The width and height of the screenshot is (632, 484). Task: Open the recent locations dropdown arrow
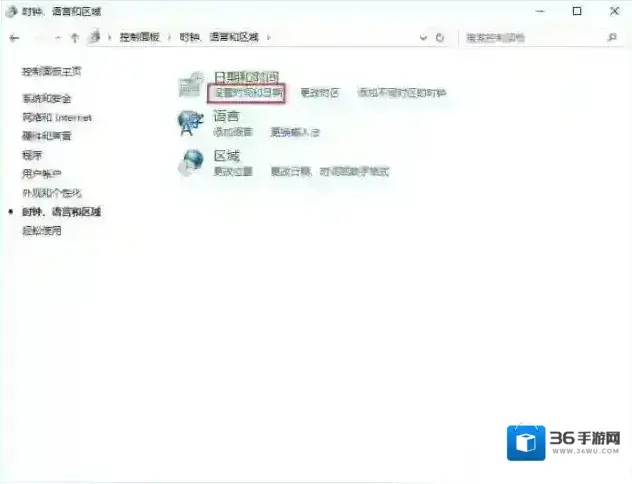(x=58, y=38)
